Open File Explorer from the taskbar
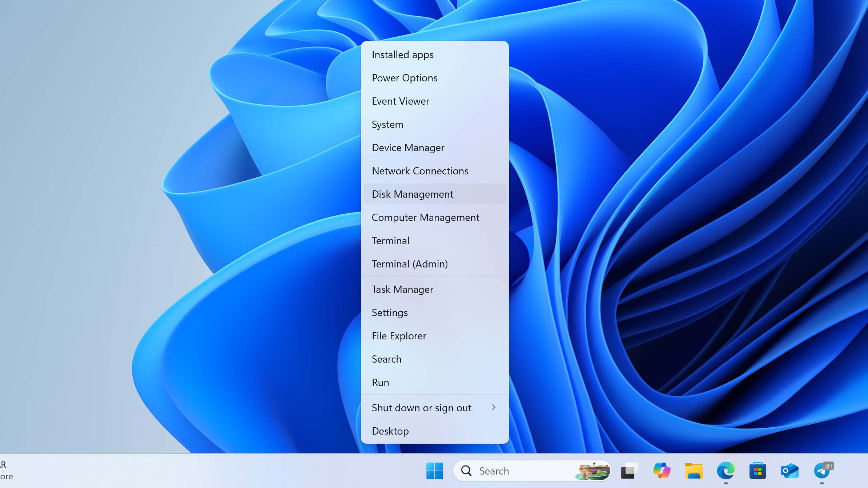The image size is (868, 488). click(x=694, y=471)
